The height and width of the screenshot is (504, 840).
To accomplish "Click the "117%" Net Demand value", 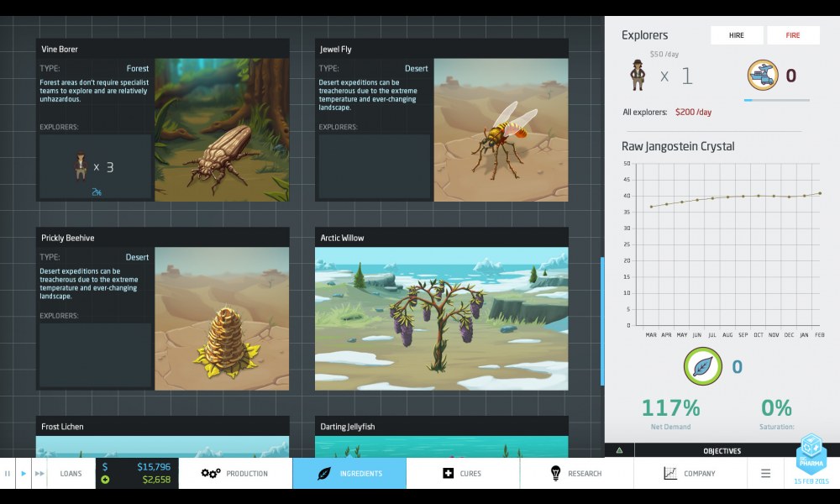I will click(670, 408).
